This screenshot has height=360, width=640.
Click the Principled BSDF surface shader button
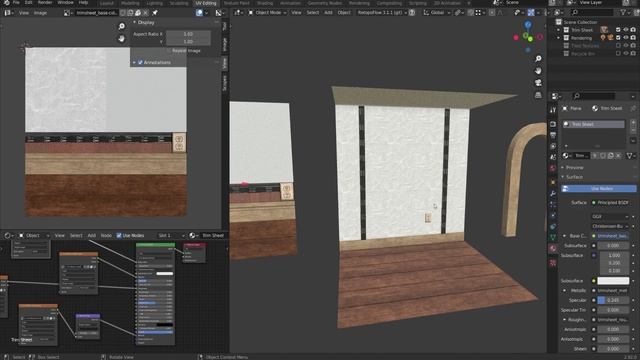612,203
